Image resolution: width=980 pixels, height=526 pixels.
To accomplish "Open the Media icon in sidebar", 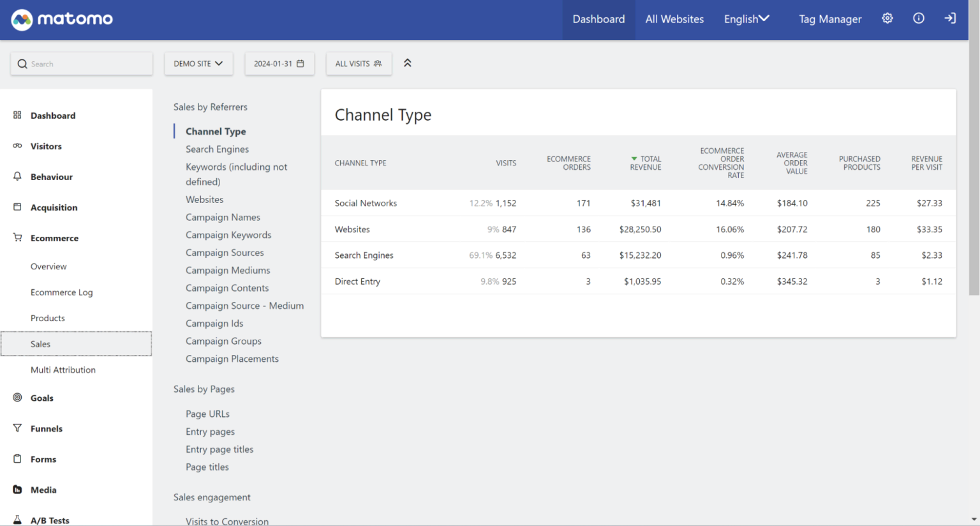I will [16, 490].
